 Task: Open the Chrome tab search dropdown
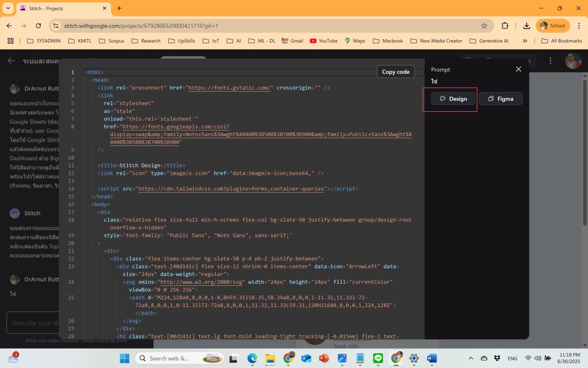pos(8,8)
